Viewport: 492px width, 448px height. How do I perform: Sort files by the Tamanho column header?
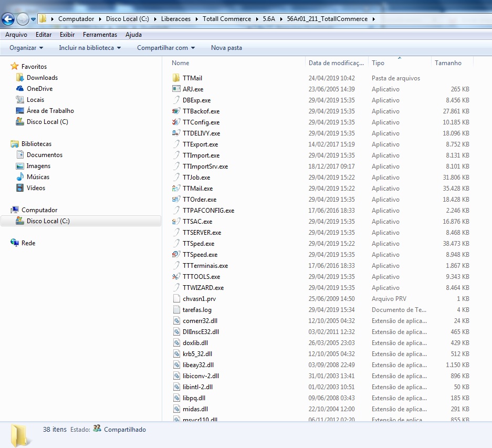(x=448, y=63)
